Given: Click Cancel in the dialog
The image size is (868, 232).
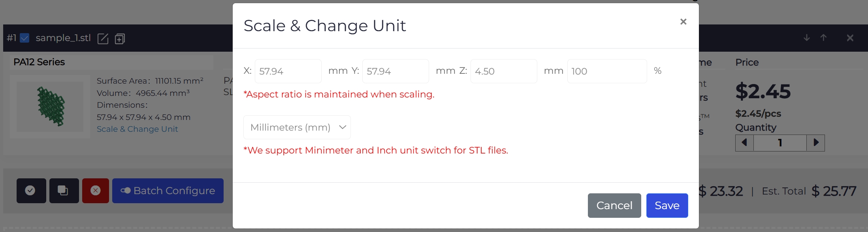Looking at the screenshot, I should click(x=614, y=206).
